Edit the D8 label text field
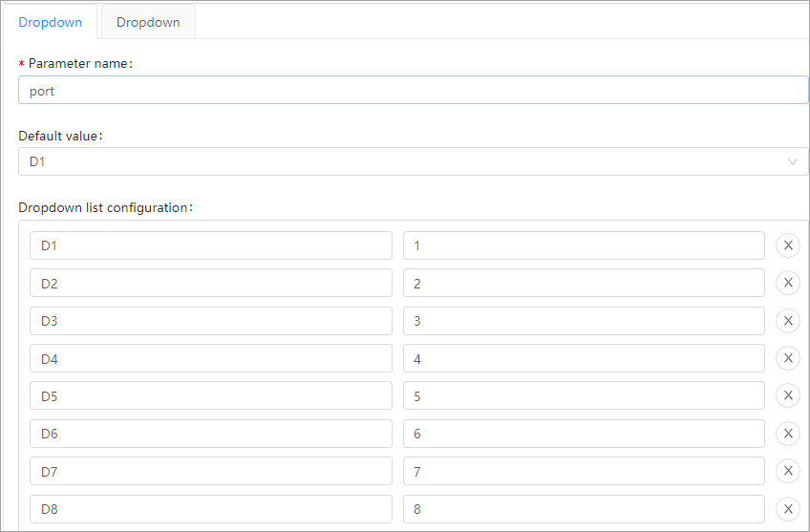 point(210,509)
